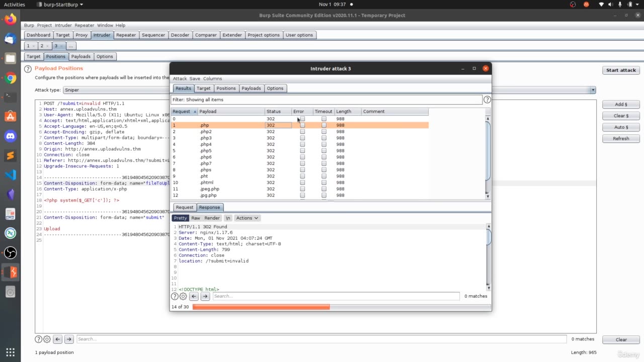Open the Actions dropdown in response viewer

pos(247,218)
